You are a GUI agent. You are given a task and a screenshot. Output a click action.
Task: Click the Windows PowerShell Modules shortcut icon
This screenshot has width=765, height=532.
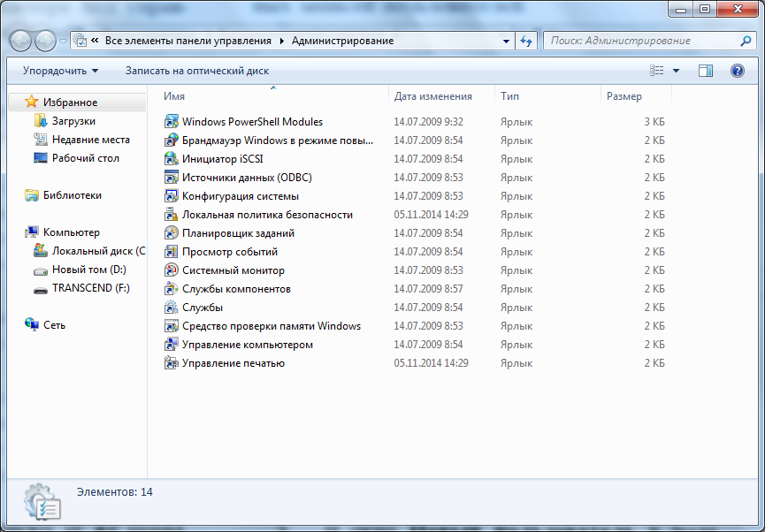171,122
